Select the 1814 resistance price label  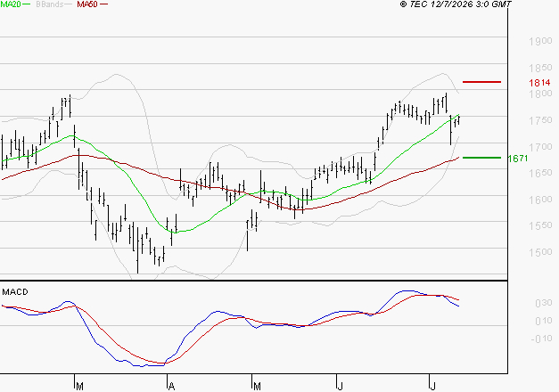click(539, 83)
